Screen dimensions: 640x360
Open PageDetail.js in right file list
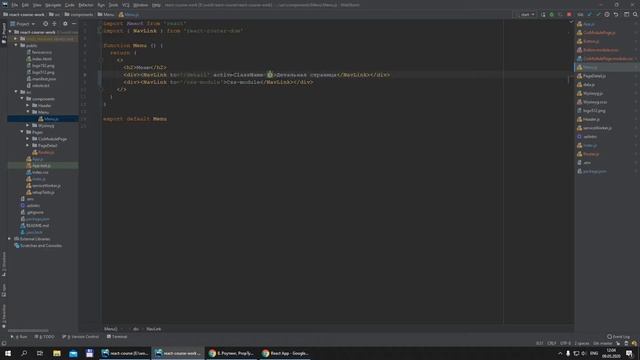coord(591,76)
